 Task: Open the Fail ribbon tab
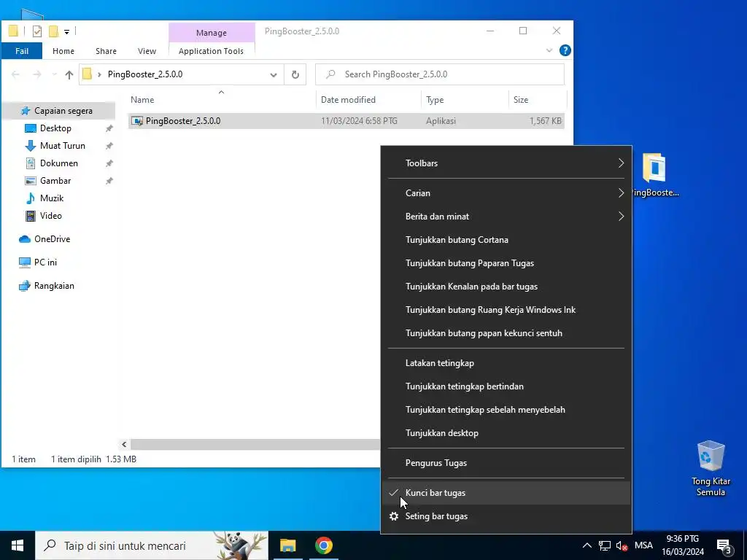(22, 51)
